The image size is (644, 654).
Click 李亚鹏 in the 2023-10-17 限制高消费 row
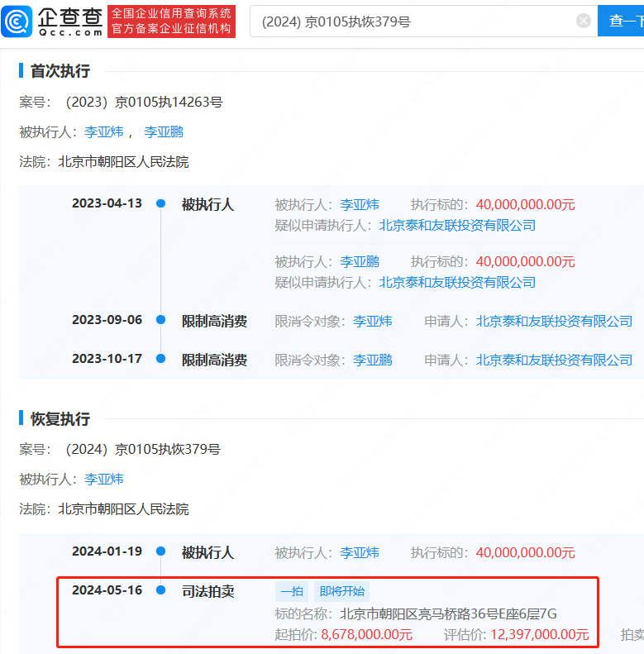372,360
